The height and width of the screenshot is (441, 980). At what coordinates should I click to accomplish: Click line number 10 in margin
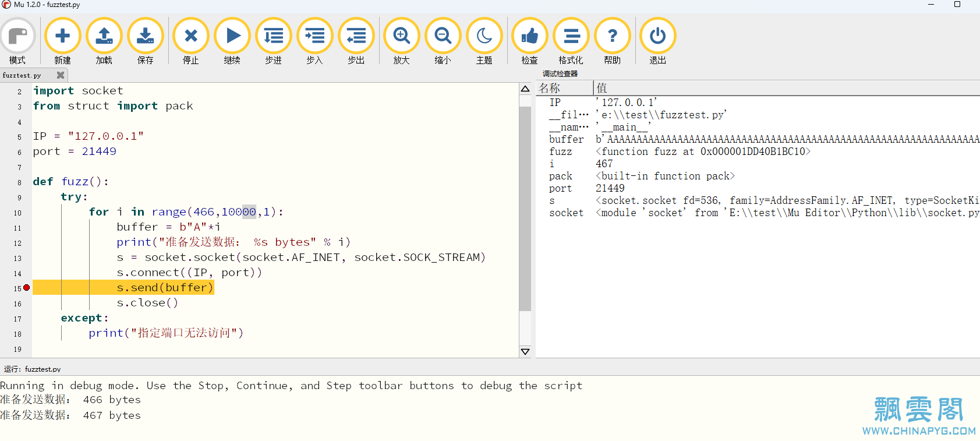[17, 213]
